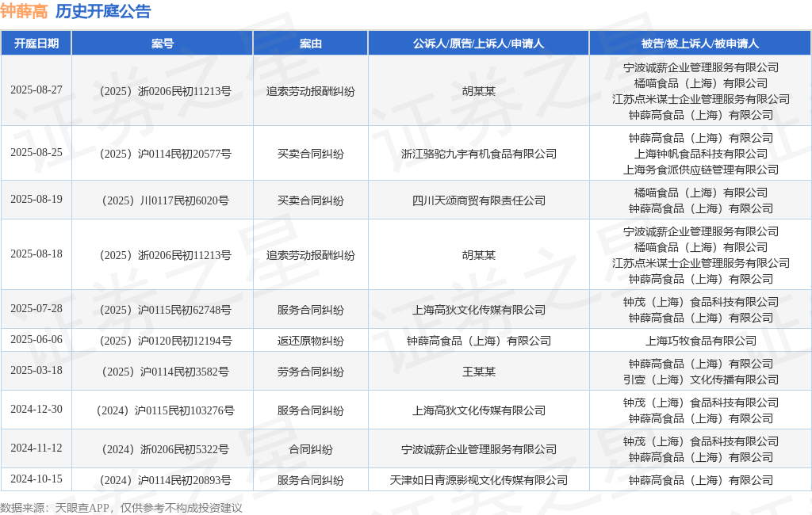The height and width of the screenshot is (515, 812).
Task: Click defendant 宁波诚薪企业管理服务有限公司 in 2025-08-27 row
Action: pos(701,67)
